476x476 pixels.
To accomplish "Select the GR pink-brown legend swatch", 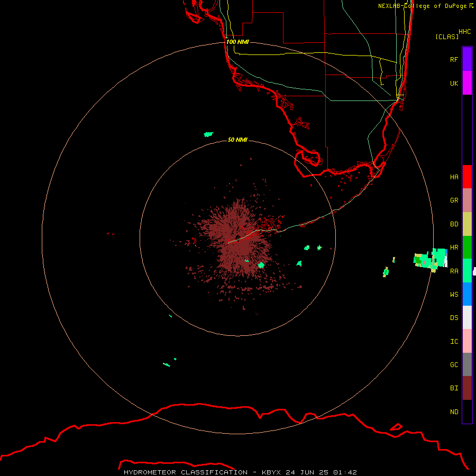I will 467,200.
